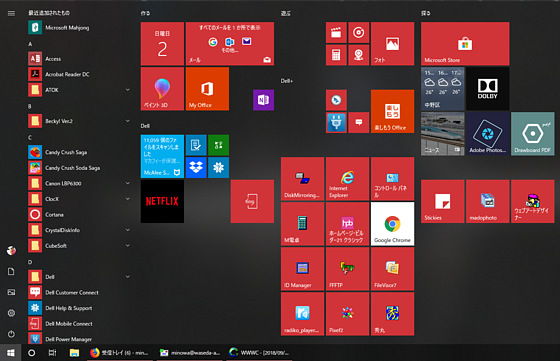The height and width of the screenshot is (361, 560).
Task: Open Pictures in the Start sidebar
Action: [x=11, y=292]
